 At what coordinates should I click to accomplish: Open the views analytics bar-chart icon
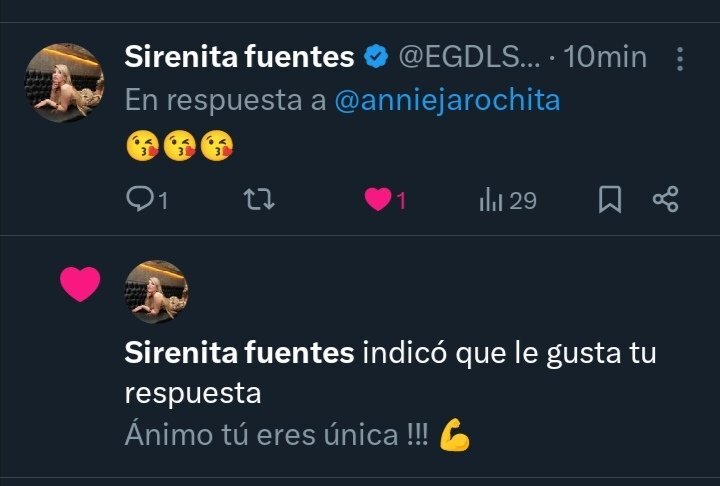pos(491,201)
